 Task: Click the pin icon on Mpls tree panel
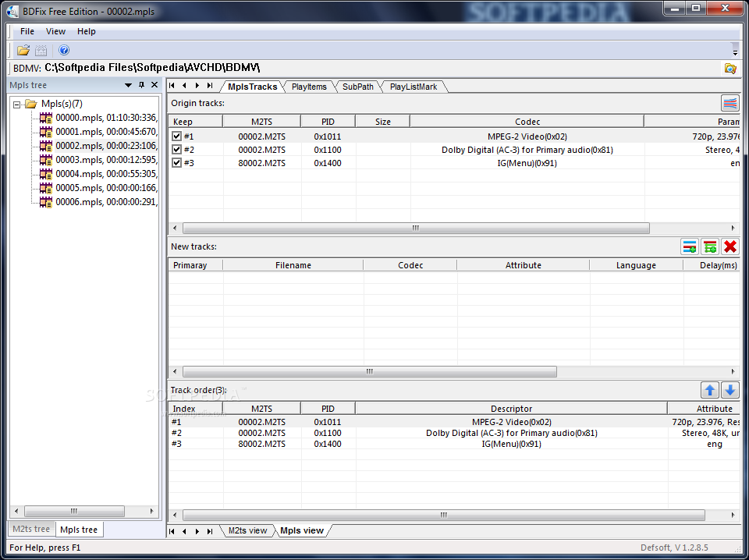[141, 85]
